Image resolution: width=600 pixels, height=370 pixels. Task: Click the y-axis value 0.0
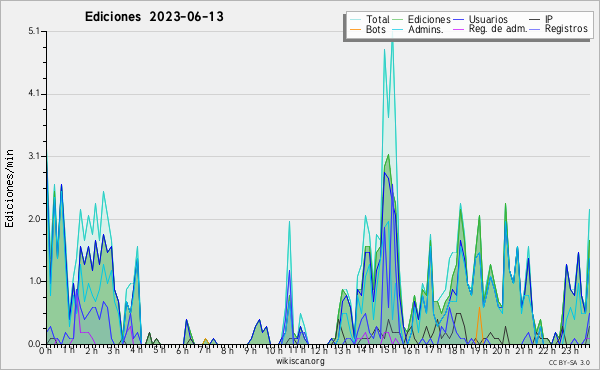34,344
